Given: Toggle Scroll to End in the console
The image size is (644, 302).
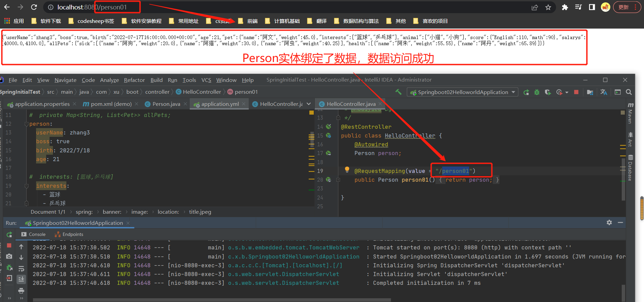Looking at the screenshot, I should click(x=21, y=279).
